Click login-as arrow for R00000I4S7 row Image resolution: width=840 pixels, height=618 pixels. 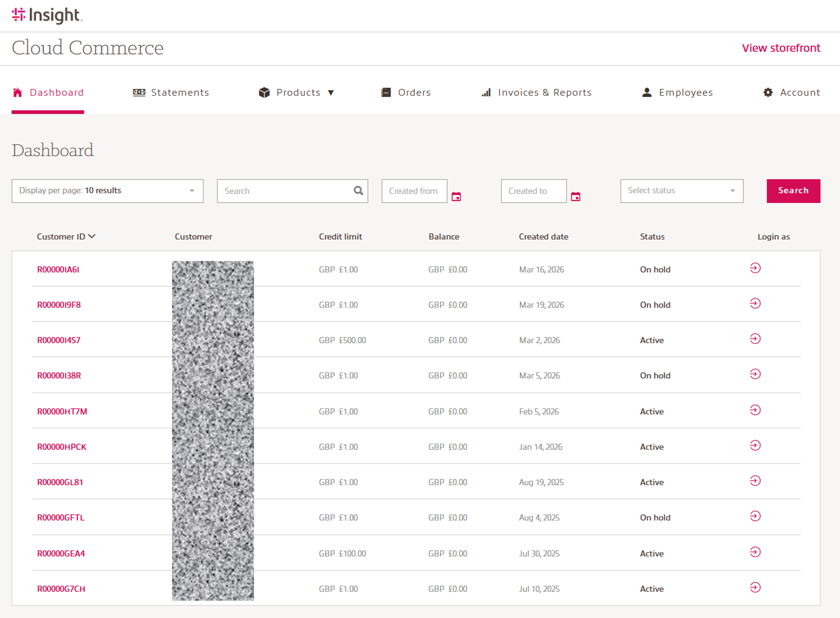(755, 339)
